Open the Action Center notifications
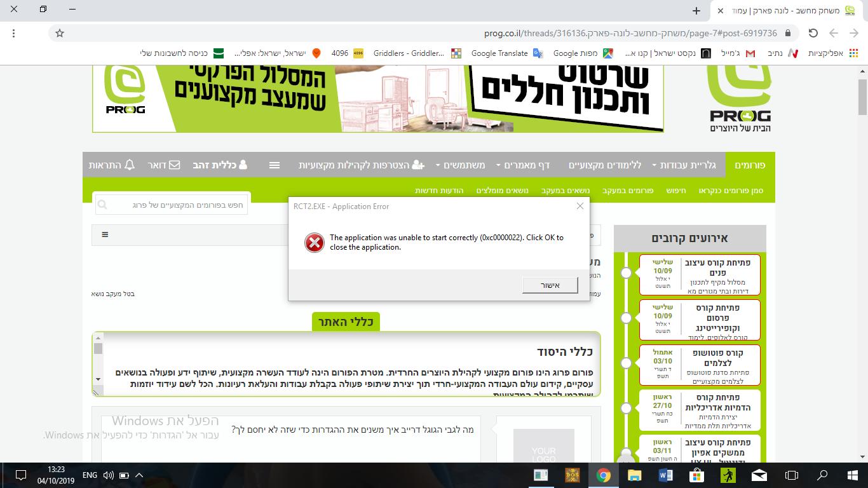Screen dimensions: 868x488 pos(20,475)
